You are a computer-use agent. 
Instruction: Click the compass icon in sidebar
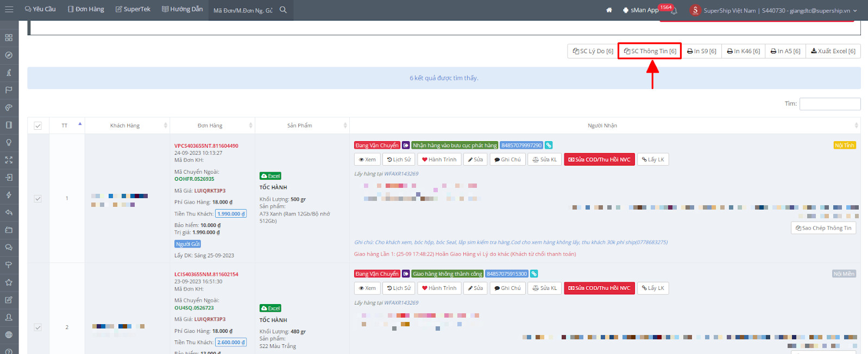(x=9, y=55)
